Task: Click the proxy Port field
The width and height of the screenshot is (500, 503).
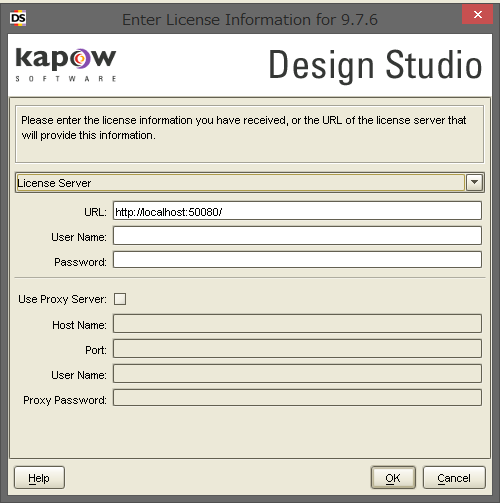Action: click(x=297, y=349)
